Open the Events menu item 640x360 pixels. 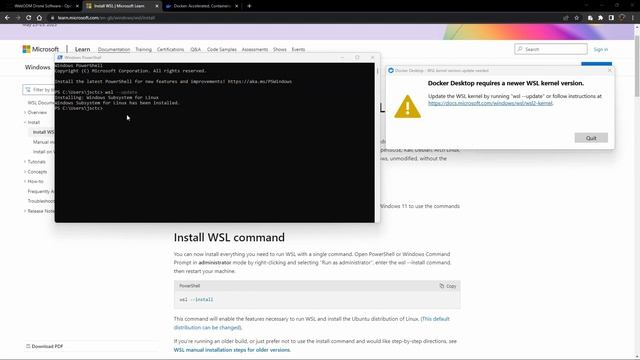pos(298,49)
